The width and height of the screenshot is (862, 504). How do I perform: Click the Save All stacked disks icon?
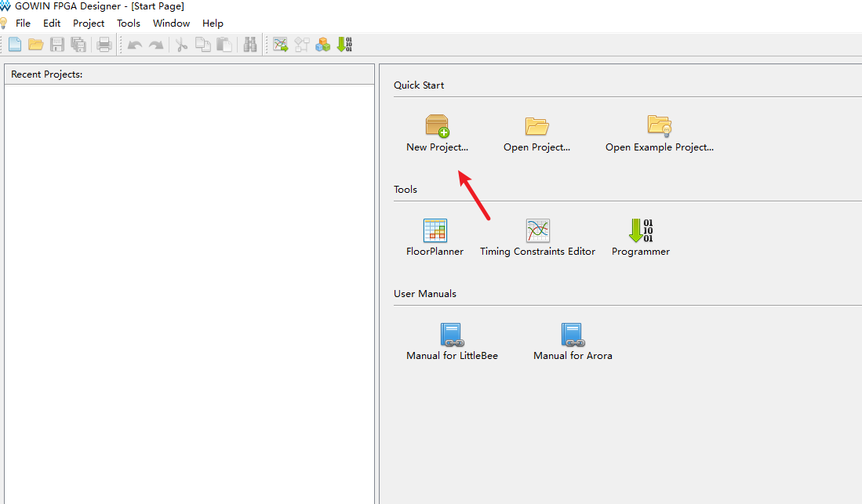[78, 45]
